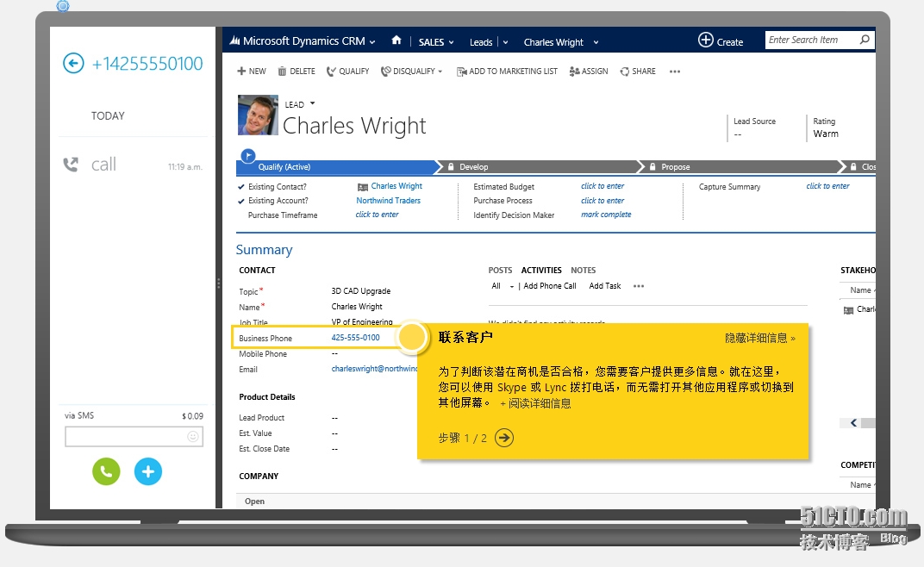Image resolution: width=924 pixels, height=567 pixels.
Task: Start a call with the green phone button
Action: (x=106, y=471)
